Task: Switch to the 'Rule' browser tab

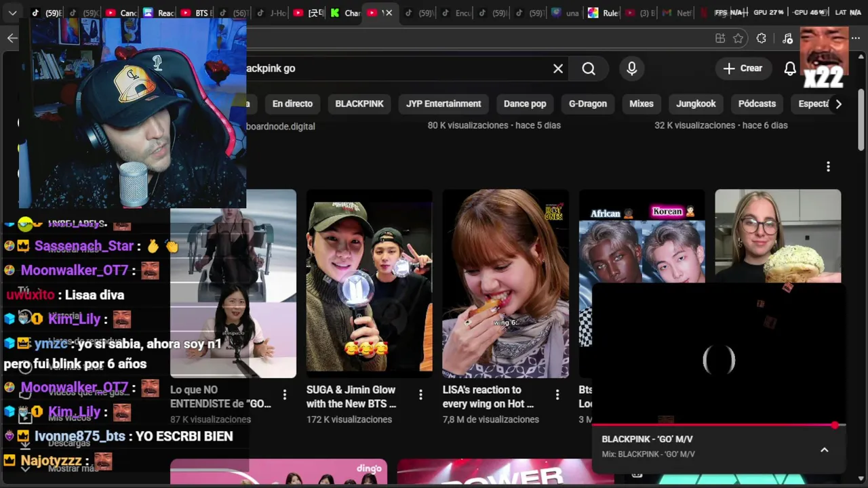Action: [x=604, y=12]
